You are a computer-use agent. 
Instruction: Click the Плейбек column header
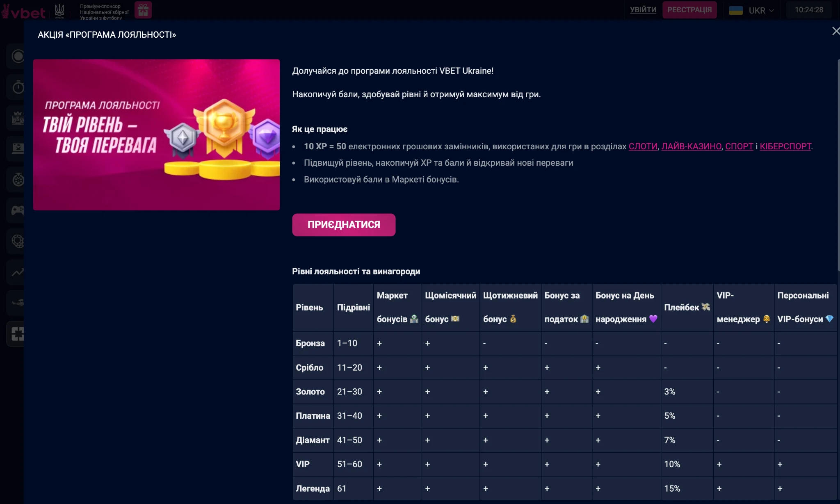687,307
